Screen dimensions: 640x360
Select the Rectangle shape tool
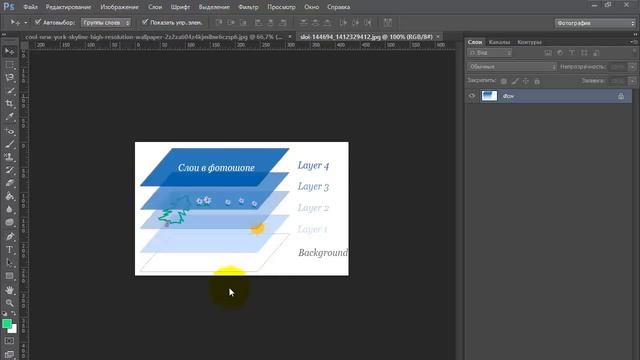click(9, 276)
